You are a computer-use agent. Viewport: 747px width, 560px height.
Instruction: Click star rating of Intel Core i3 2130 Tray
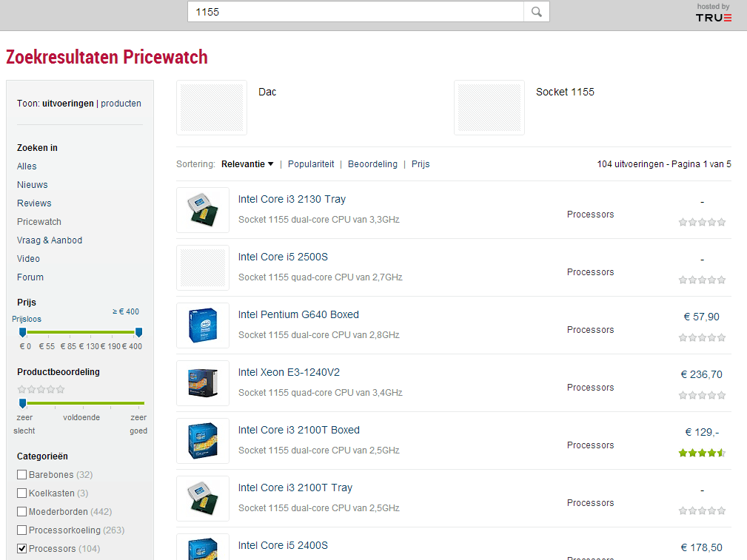703,223
